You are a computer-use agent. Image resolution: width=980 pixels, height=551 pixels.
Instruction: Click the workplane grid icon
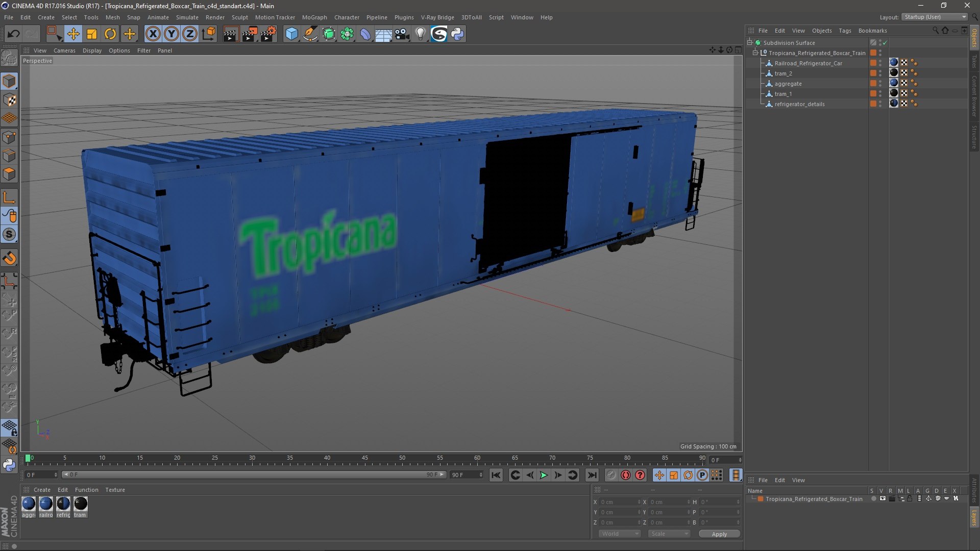tap(9, 118)
